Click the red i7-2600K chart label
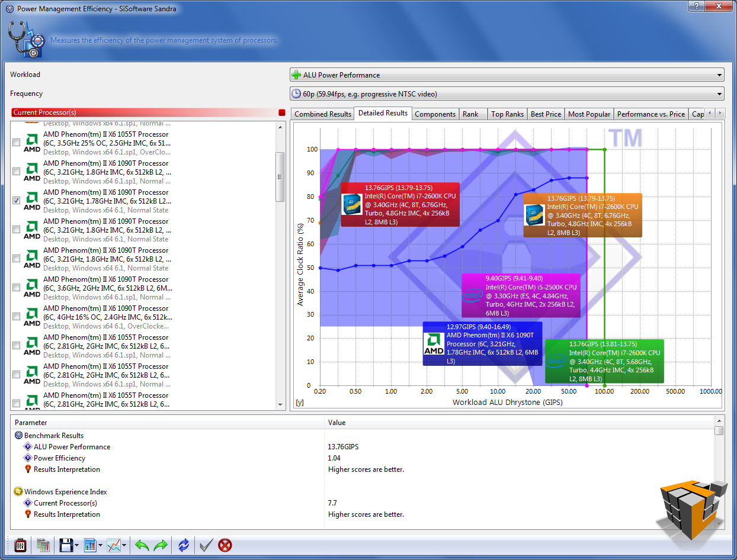The width and height of the screenshot is (737, 560). click(x=400, y=205)
